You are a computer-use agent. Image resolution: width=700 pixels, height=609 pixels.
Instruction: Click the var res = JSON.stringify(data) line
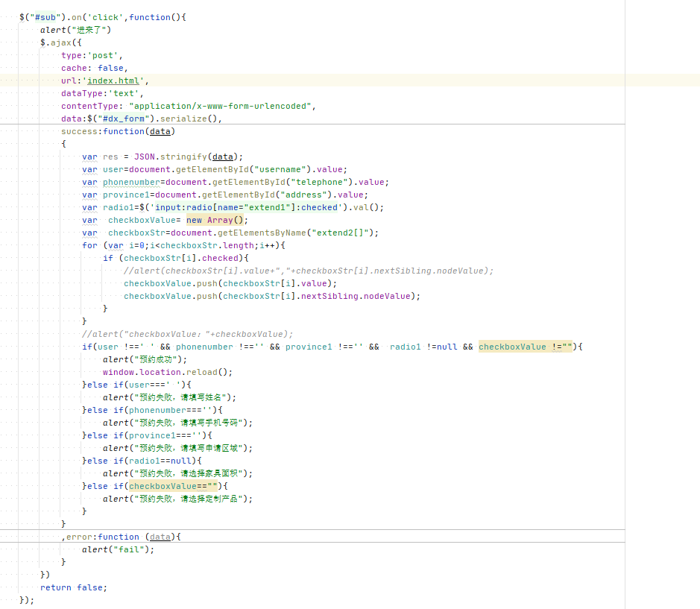click(163, 157)
